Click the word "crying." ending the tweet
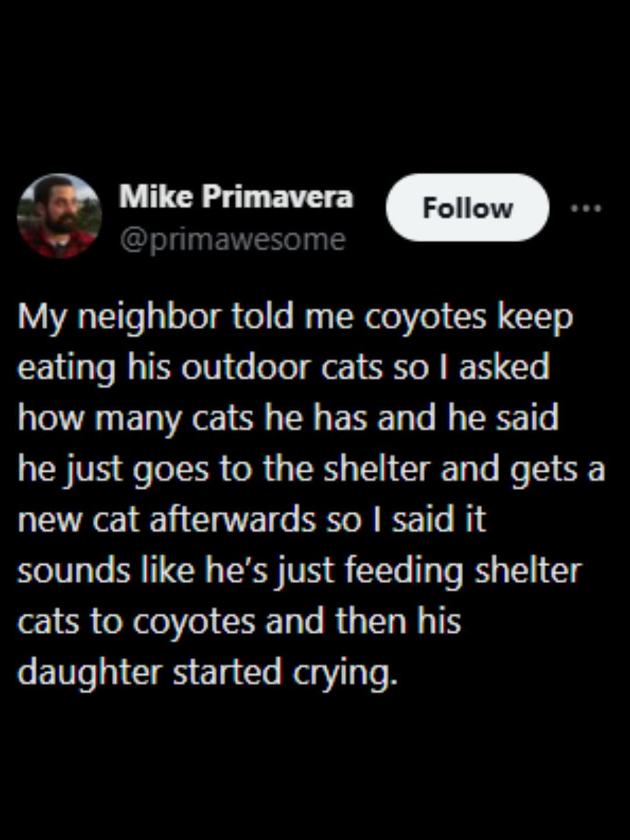This screenshot has width=630, height=840. click(x=345, y=674)
